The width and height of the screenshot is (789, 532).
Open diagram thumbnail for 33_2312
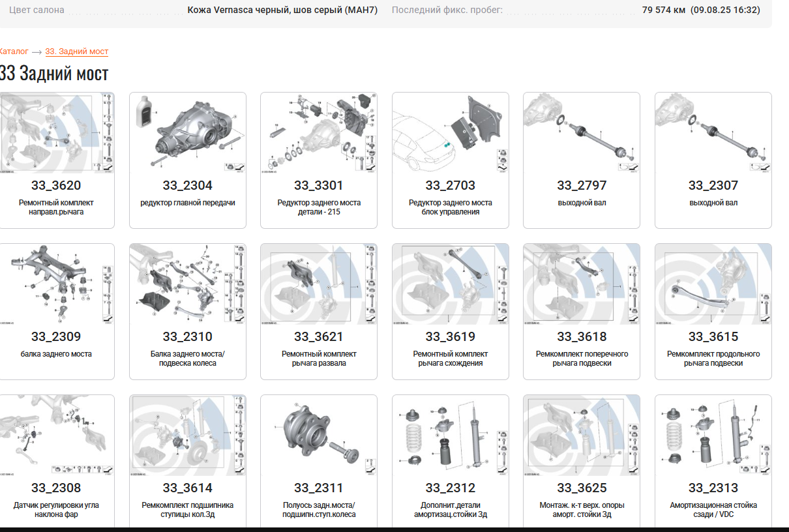click(x=451, y=436)
